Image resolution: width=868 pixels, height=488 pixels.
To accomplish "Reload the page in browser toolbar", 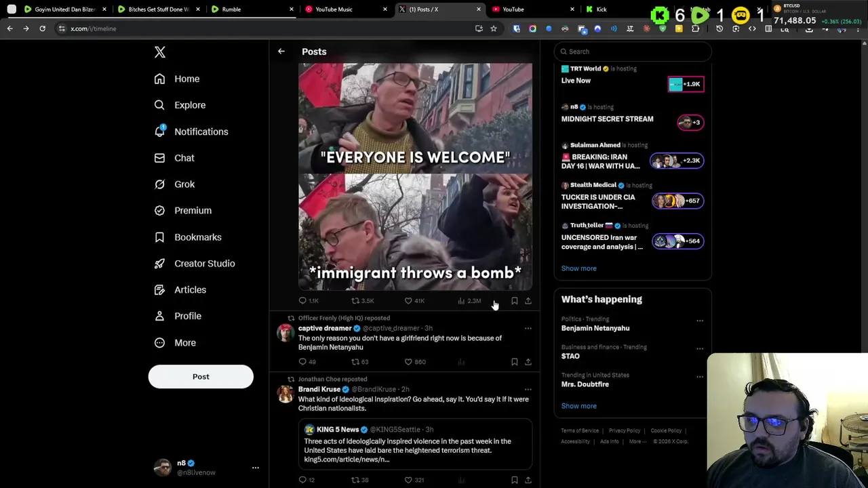I will click(x=42, y=28).
